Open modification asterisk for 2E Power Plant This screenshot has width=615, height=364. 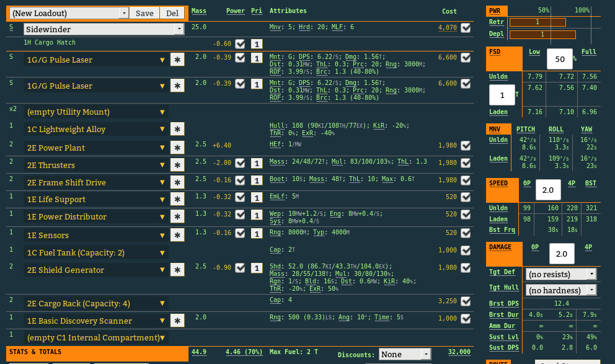tap(177, 148)
